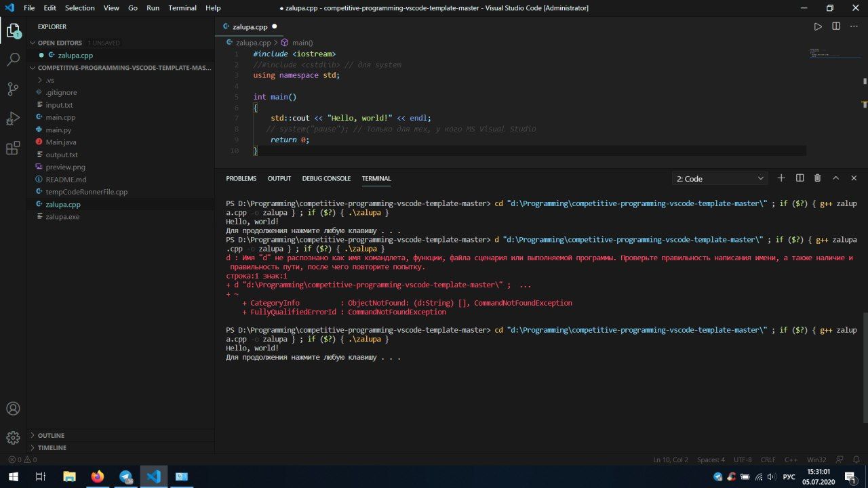The image size is (868, 488).
Task: Open the Source Control view
Action: 13,89
